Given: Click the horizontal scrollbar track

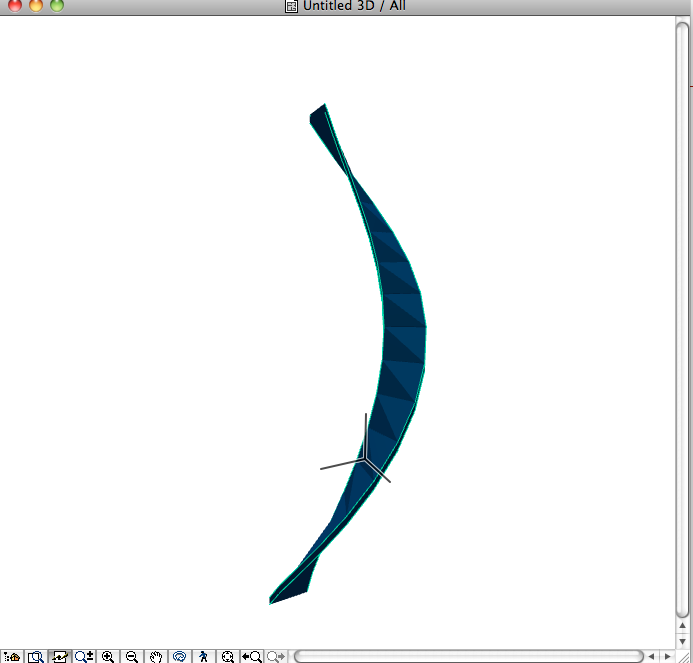Looking at the screenshot, I should point(468,656).
